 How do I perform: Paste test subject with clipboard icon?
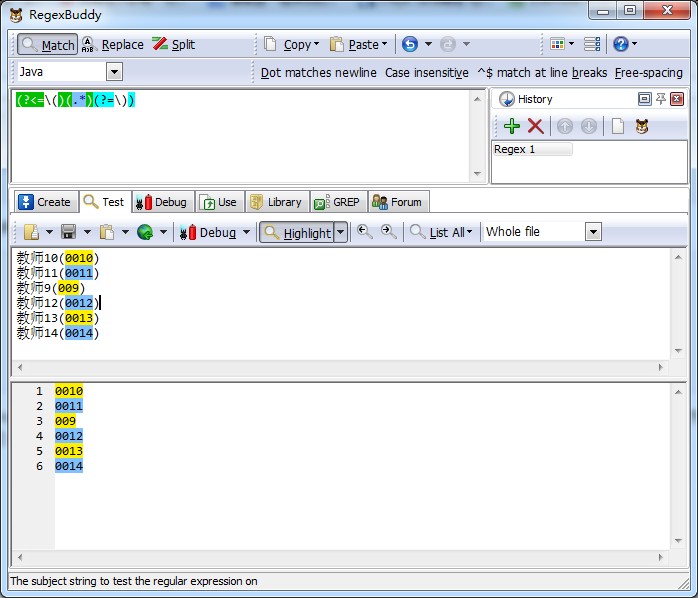click(x=107, y=232)
